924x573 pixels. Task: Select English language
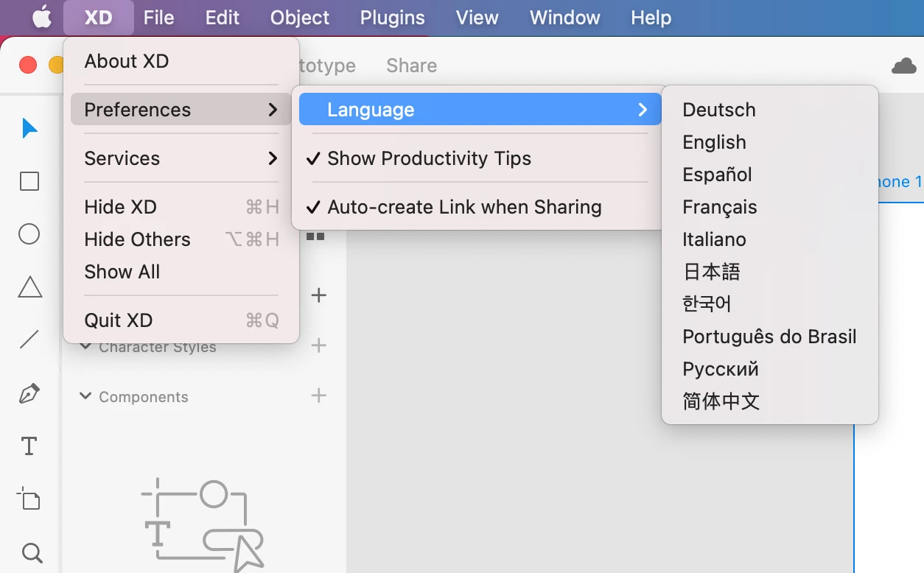[770, 142]
